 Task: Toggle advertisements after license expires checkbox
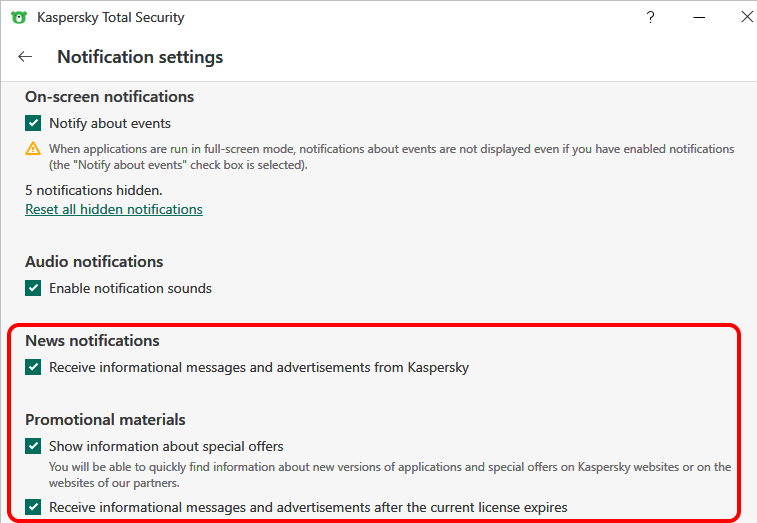(x=33, y=507)
